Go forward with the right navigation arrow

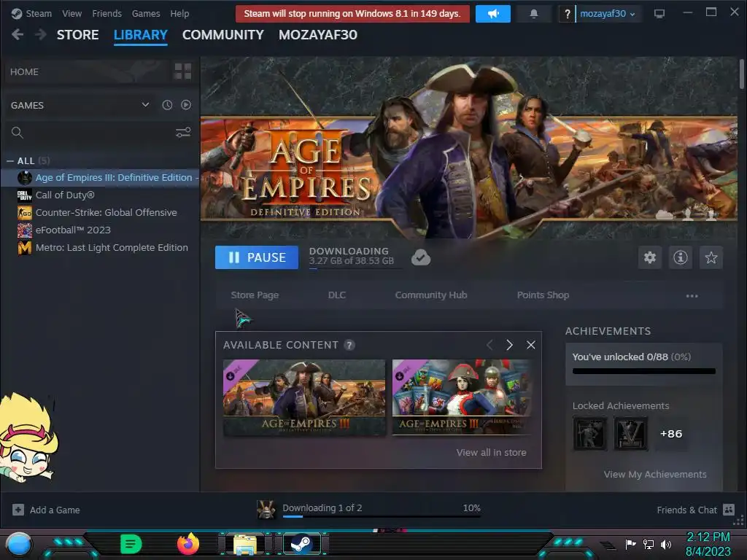41,34
